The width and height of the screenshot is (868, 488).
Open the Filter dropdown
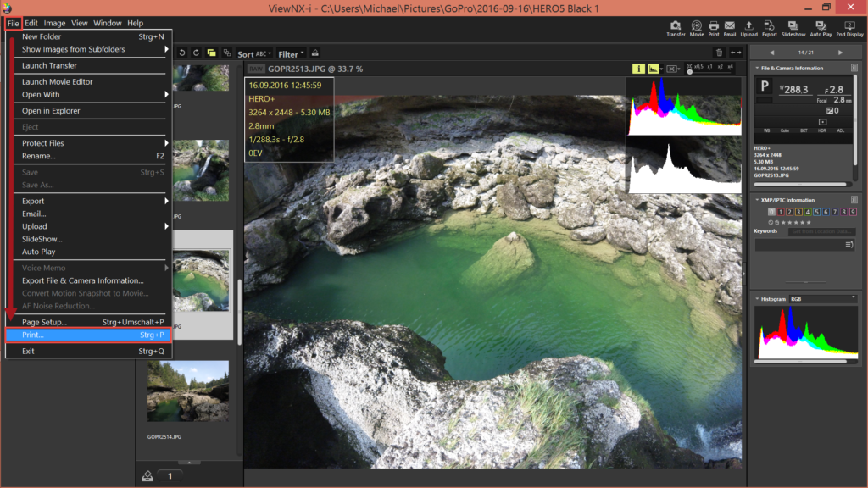tap(291, 53)
